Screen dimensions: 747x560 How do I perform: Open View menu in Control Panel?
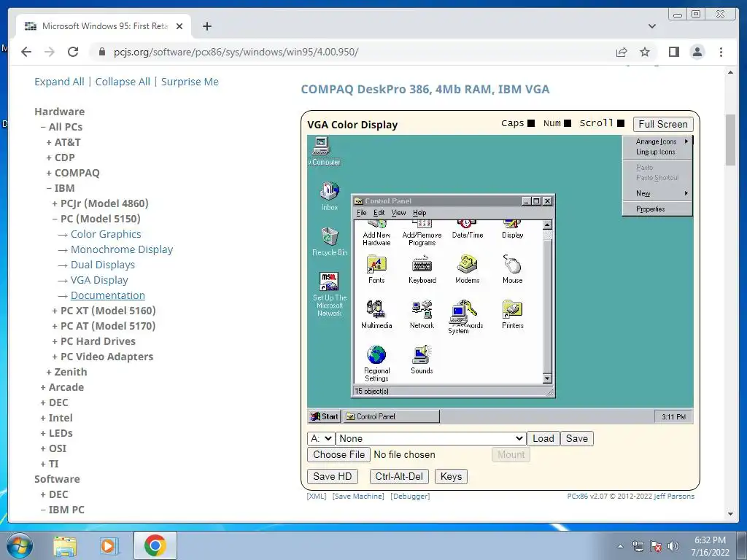coord(398,213)
